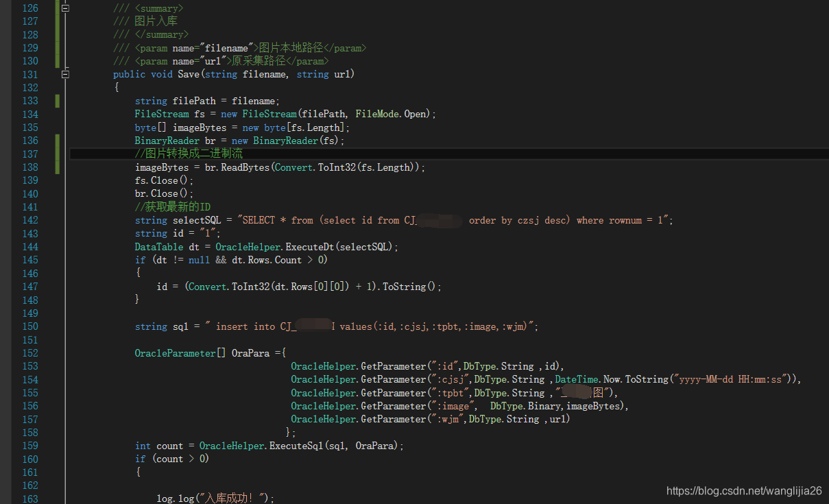Click the "br.Close();" statement
This screenshot has width=829, height=504.
coord(165,193)
